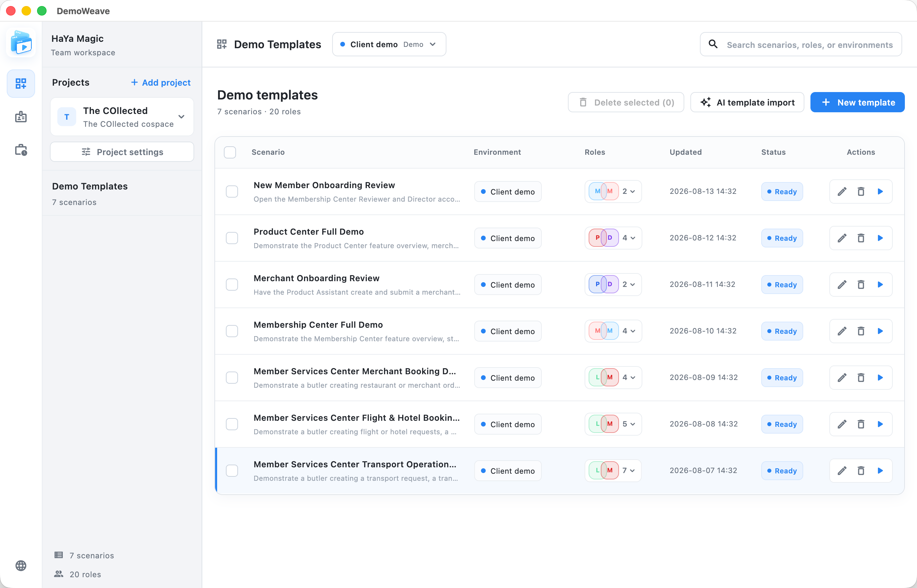Viewport: 917px width, 588px height.
Task: Click the Roles column header
Action: click(x=595, y=152)
